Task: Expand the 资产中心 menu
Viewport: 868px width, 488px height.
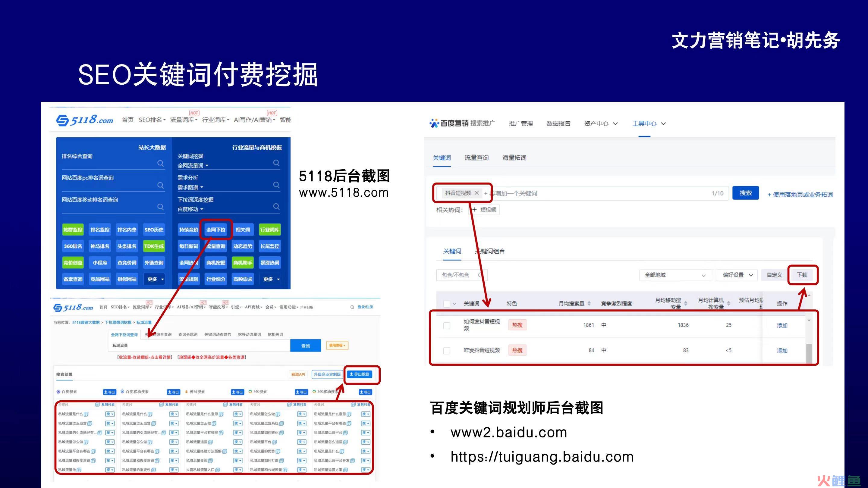Action: [x=601, y=124]
